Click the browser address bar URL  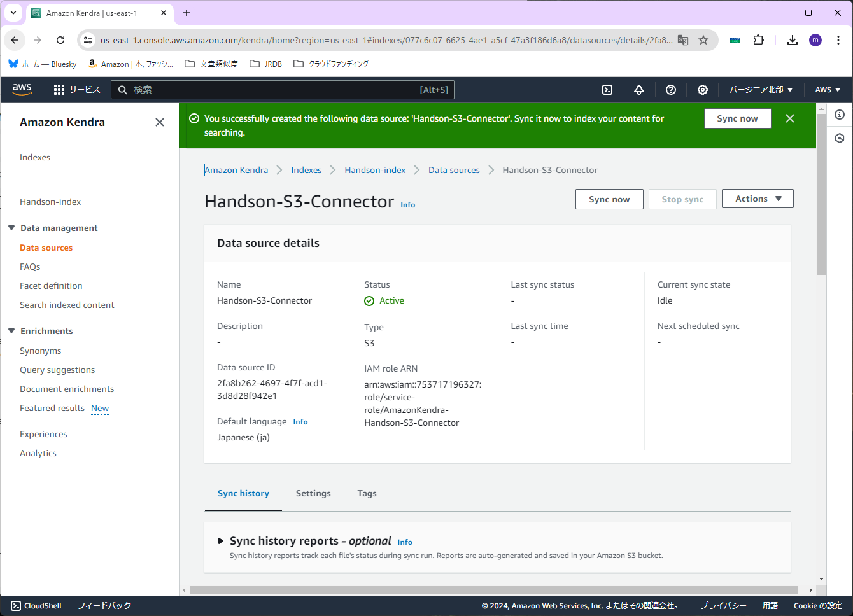pyautogui.click(x=386, y=40)
